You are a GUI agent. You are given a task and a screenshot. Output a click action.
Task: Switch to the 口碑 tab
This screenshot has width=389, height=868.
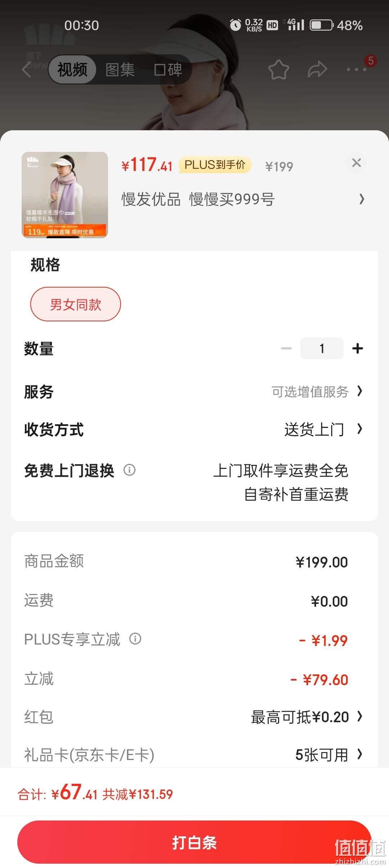[x=168, y=69]
